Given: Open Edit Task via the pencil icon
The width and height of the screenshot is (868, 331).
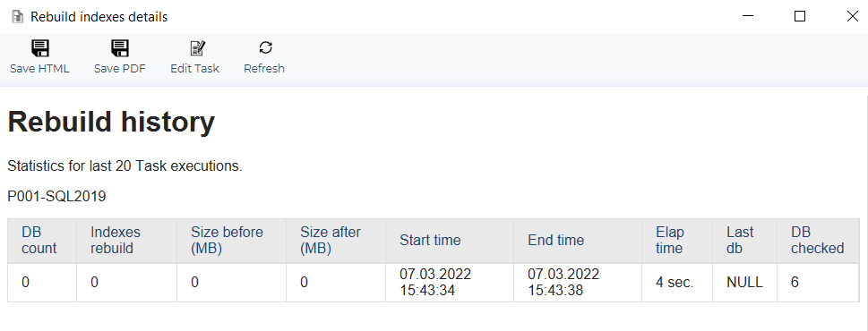Looking at the screenshot, I should 198,48.
